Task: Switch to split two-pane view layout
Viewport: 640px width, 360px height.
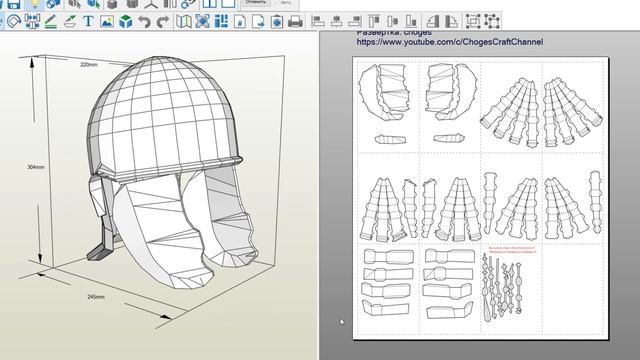Action: (x=210, y=4)
